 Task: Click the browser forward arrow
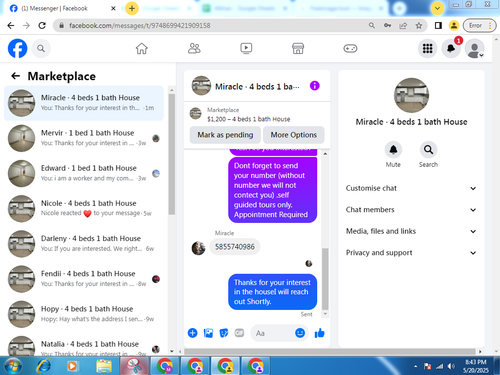26,25
